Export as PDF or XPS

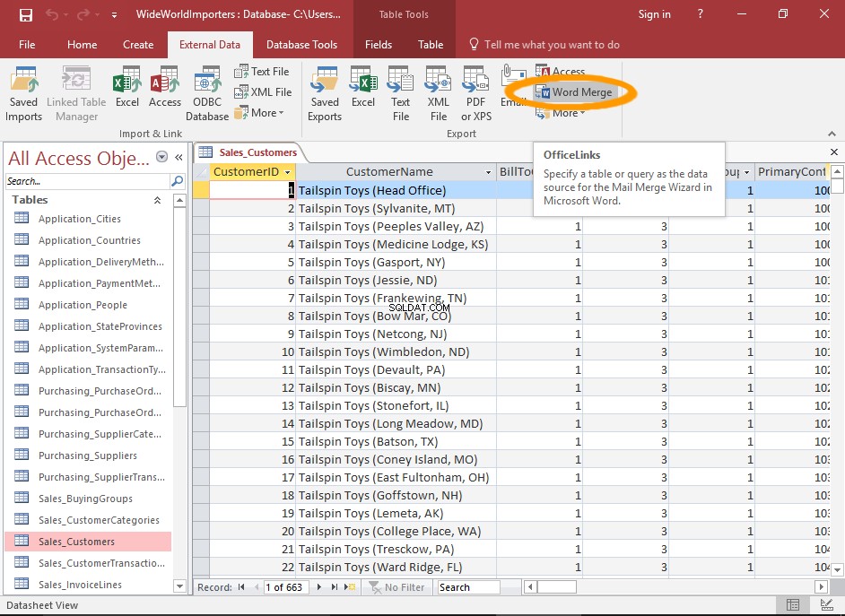[x=475, y=93]
